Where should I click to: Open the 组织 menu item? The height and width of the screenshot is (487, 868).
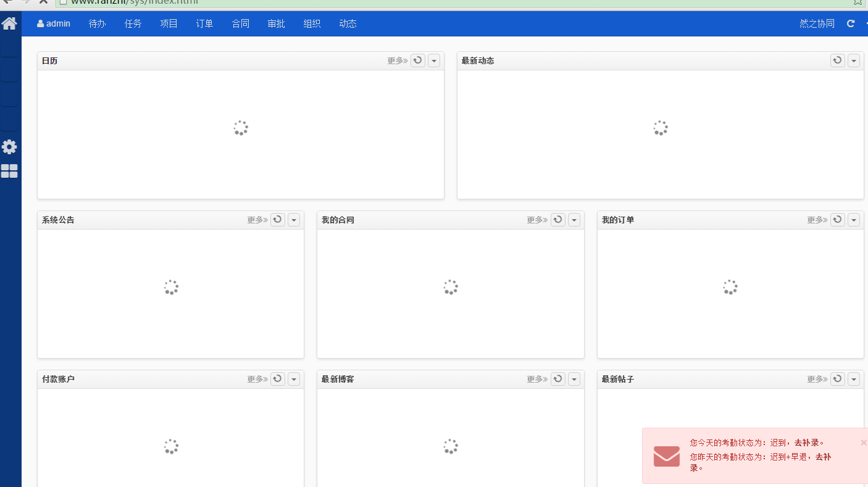click(x=312, y=23)
